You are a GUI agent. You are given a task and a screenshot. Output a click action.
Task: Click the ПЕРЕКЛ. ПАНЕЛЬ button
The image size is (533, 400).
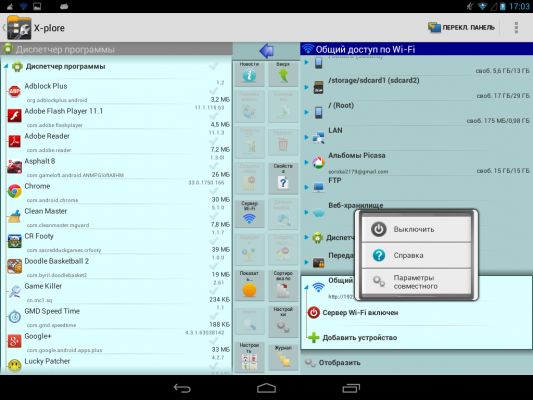461,28
